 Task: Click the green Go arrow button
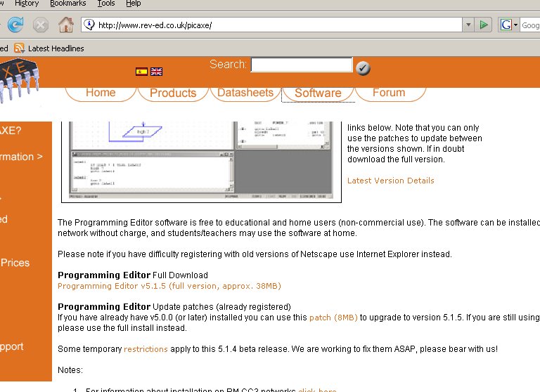[x=484, y=25]
